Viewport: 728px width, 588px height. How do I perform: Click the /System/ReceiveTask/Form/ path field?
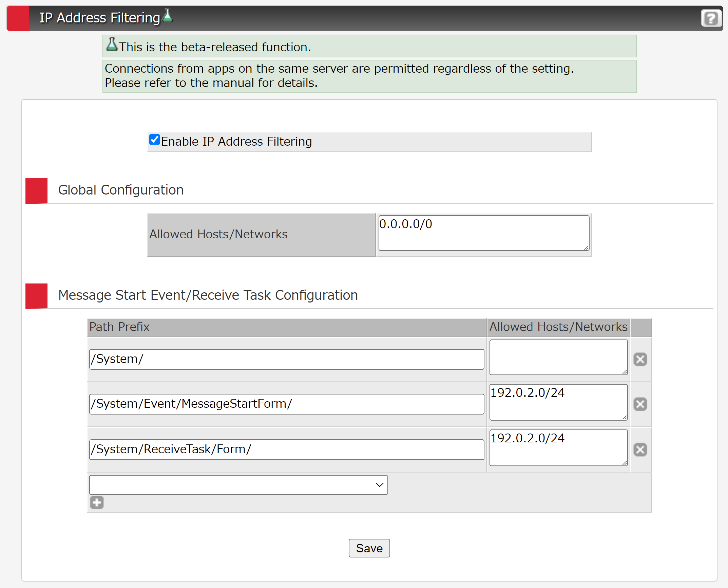point(287,449)
